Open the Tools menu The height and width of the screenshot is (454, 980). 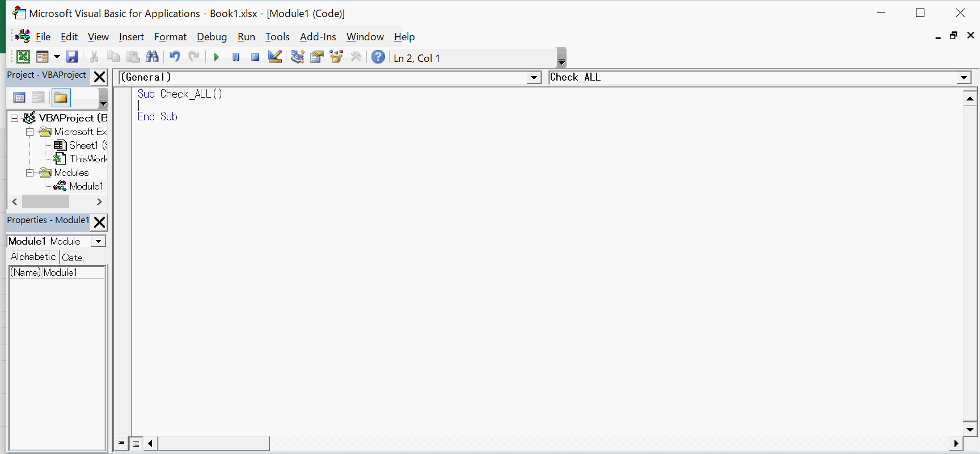277,37
